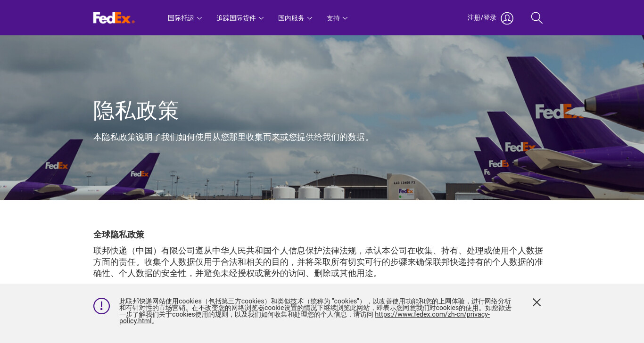
Task: Expand chevron next to 追踪国际货件
Action: (x=261, y=18)
